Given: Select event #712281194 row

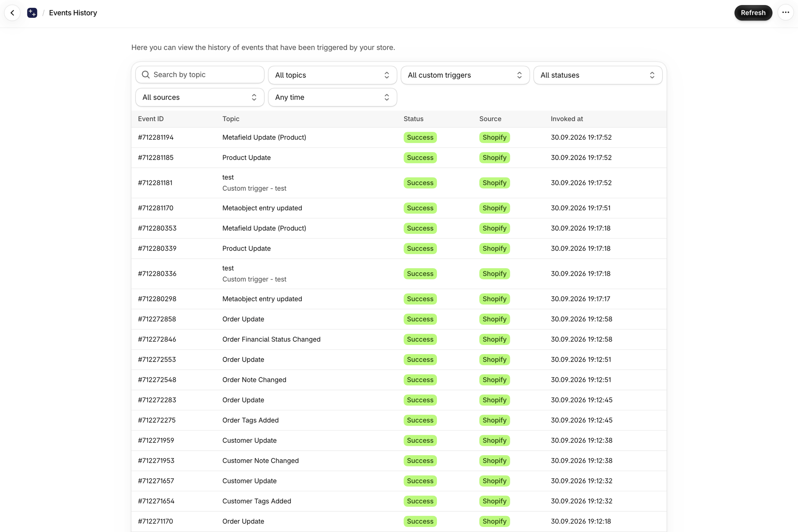Looking at the screenshot, I should click(399, 138).
